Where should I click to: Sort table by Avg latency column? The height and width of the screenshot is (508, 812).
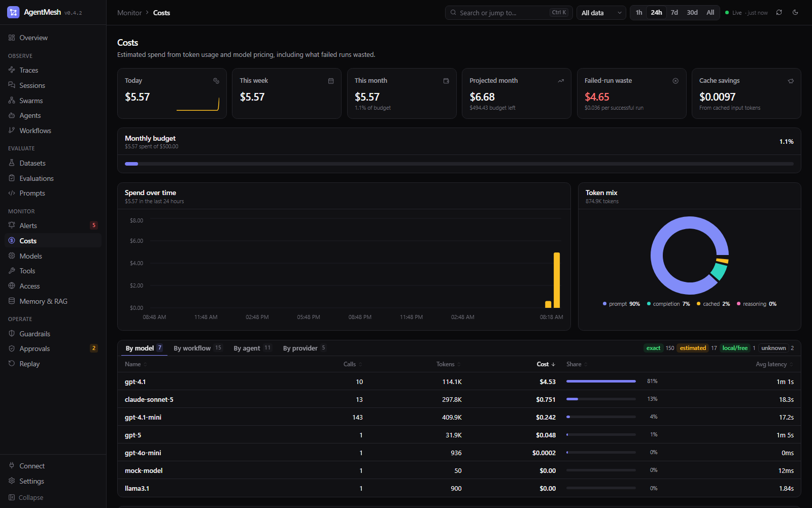(774, 364)
